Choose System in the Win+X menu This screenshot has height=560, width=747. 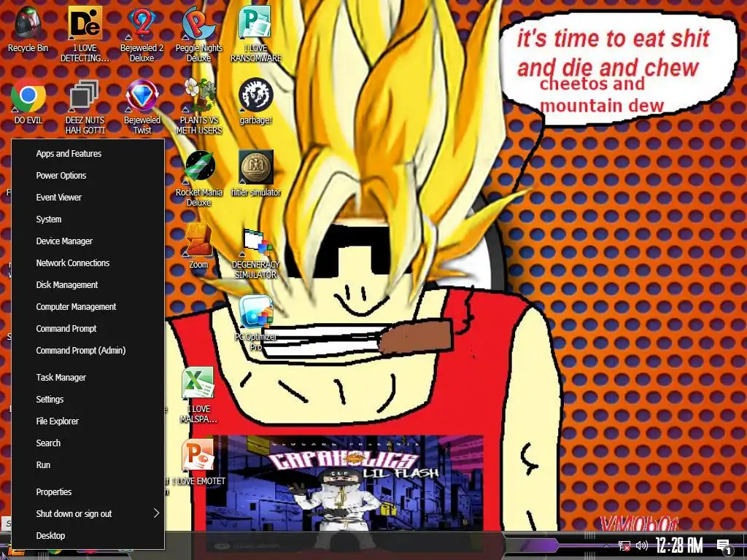coord(88,219)
